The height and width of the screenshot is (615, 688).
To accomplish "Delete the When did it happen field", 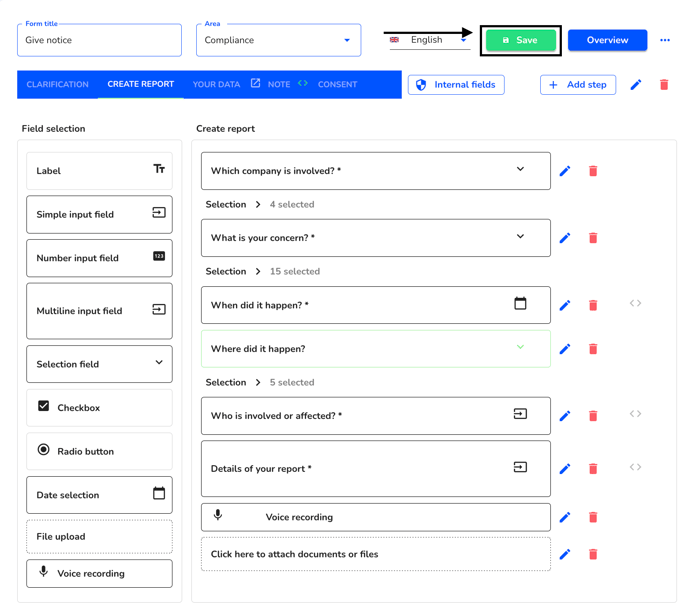I will [593, 305].
